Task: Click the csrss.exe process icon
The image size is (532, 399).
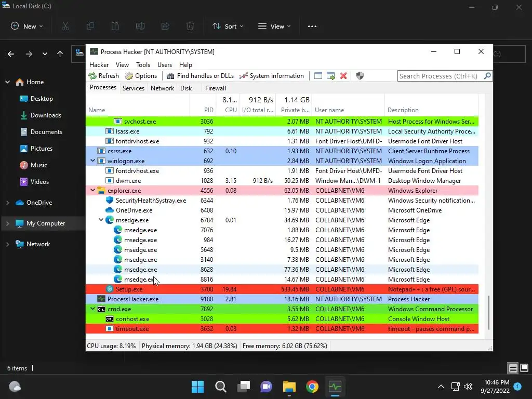Action: click(x=101, y=151)
